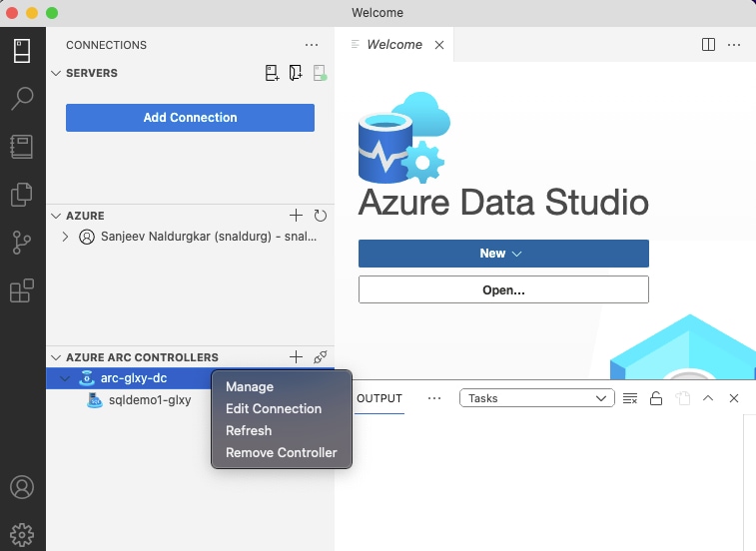Select Sanjeev Naldurgkar account row
756x551 pixels.
(x=190, y=237)
